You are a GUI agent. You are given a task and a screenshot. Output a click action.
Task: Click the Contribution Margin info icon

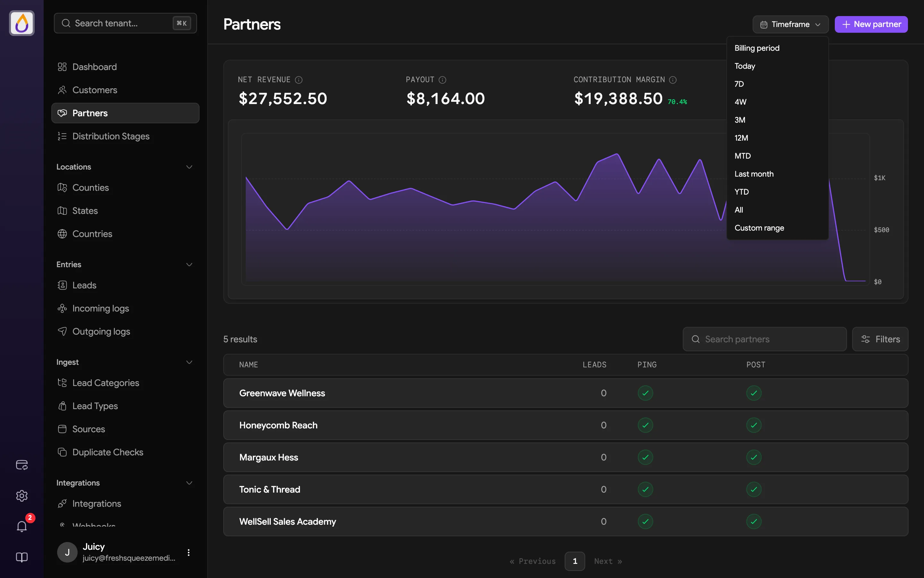[673, 80]
